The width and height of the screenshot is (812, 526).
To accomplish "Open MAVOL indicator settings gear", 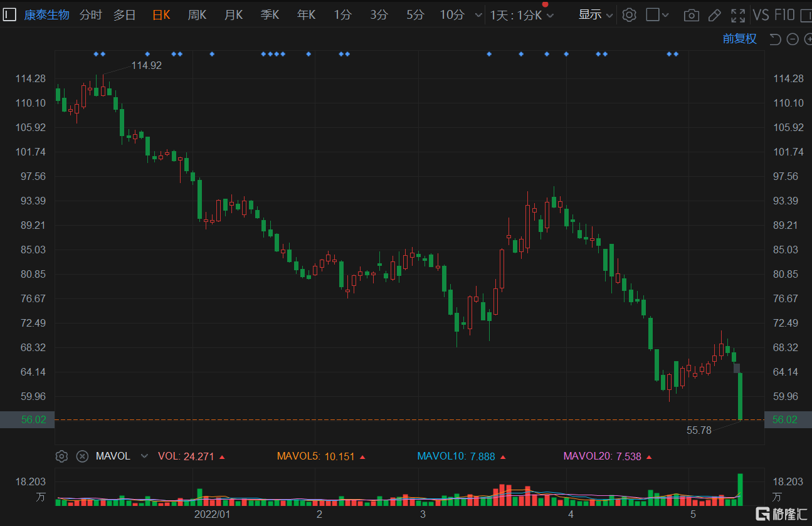I will pos(61,456).
